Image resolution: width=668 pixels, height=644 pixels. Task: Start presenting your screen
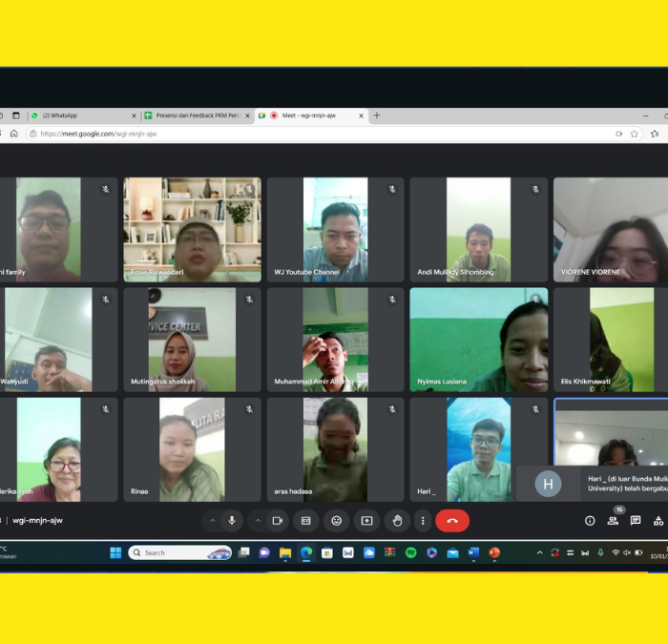point(366,521)
